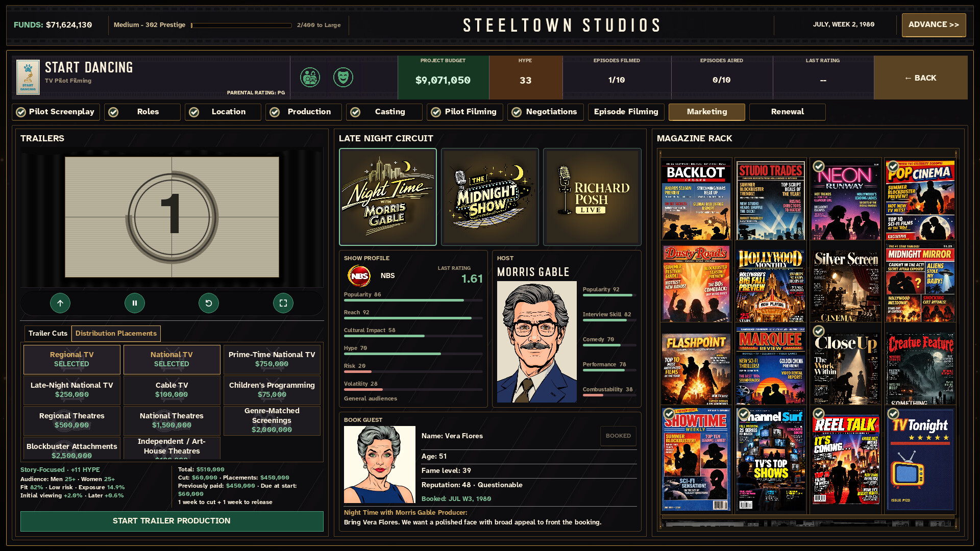Toggle CloseUp magazine selection
Screen dimensions: 980x551
point(846,366)
